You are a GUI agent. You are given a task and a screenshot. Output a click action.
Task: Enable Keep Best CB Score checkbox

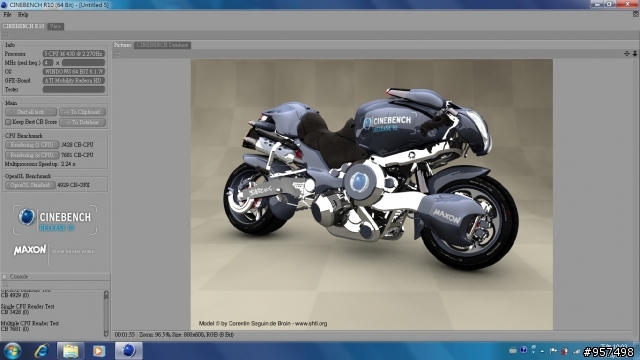8,122
